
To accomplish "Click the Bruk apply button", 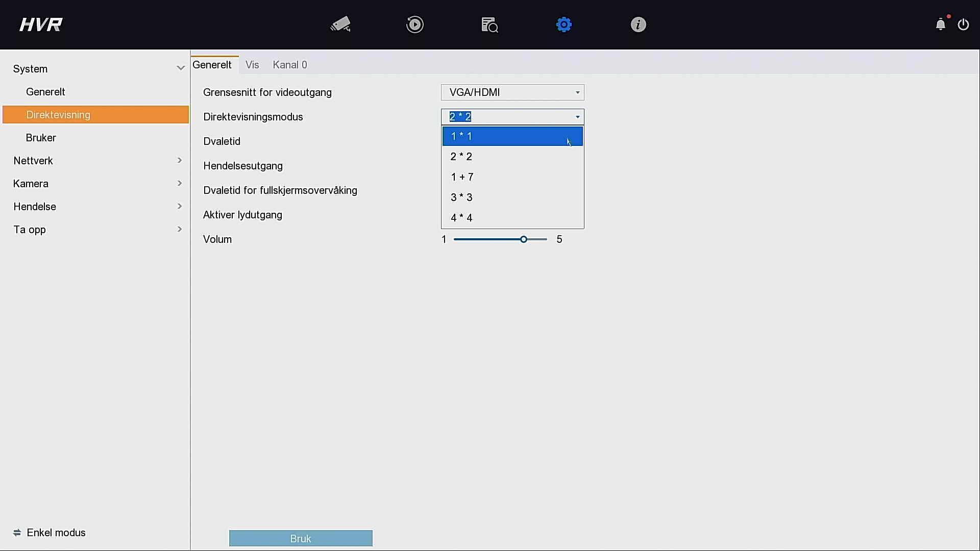I will click(x=301, y=538).
